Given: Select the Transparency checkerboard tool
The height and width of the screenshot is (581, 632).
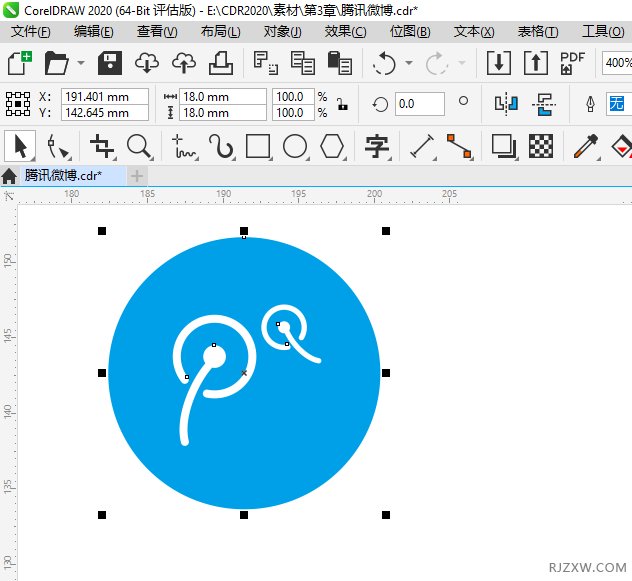Looking at the screenshot, I should [541, 146].
